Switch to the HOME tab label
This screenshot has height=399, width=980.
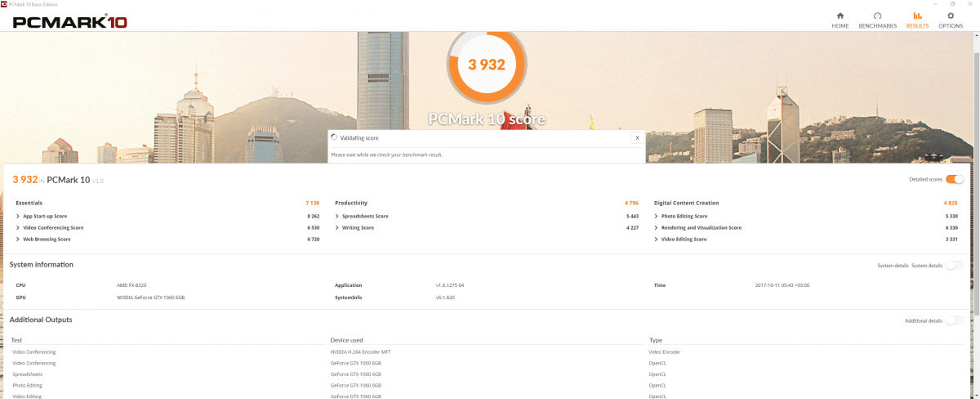[840, 26]
